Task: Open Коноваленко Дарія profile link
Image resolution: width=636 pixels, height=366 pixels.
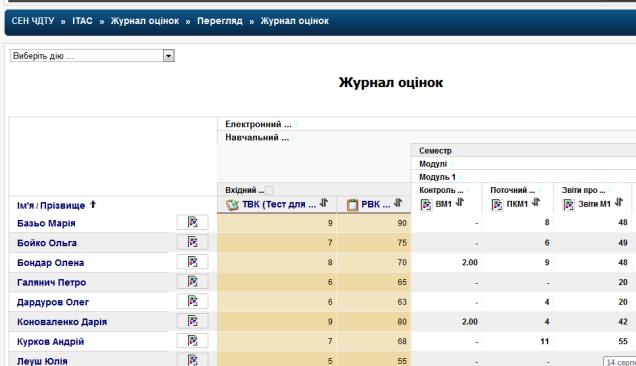Action: (x=62, y=322)
